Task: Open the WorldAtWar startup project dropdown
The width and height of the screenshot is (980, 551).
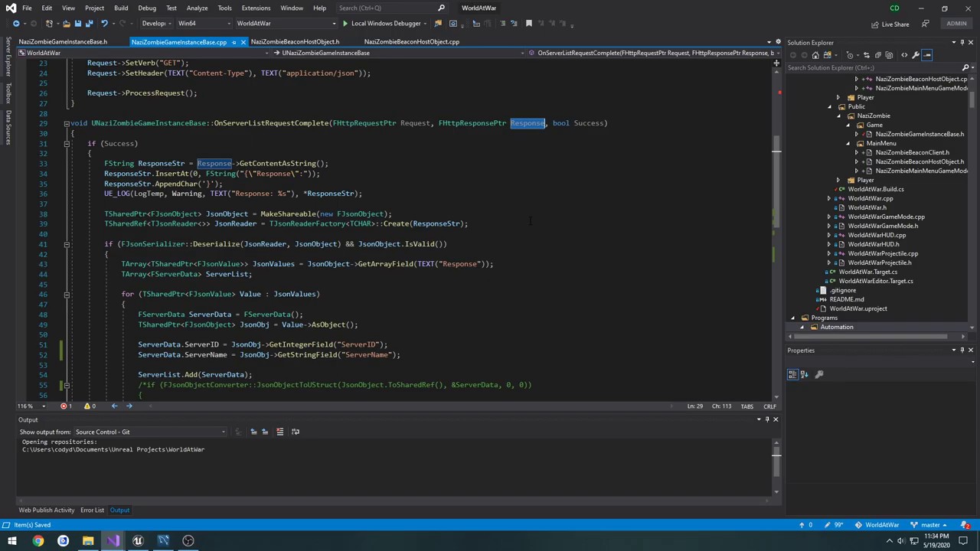Action: [x=286, y=24]
